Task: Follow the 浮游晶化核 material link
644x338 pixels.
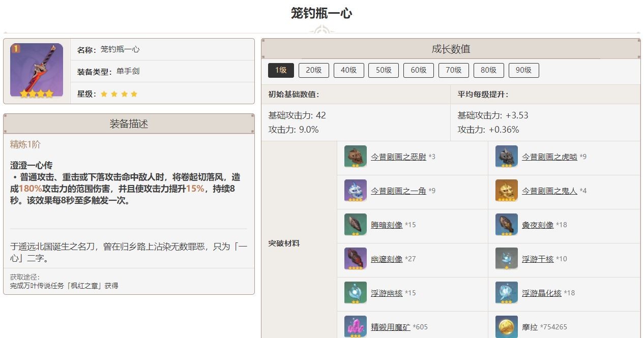Action: tap(542, 293)
